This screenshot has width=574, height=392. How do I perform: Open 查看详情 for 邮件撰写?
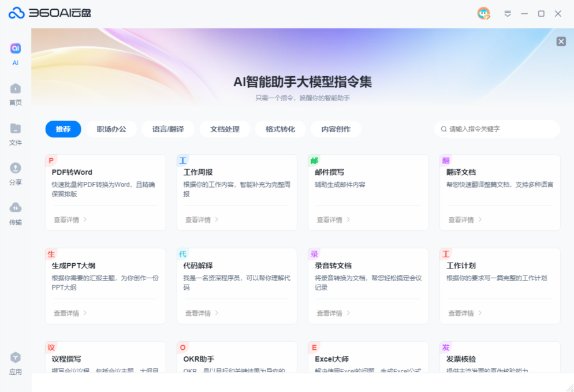tap(333, 219)
